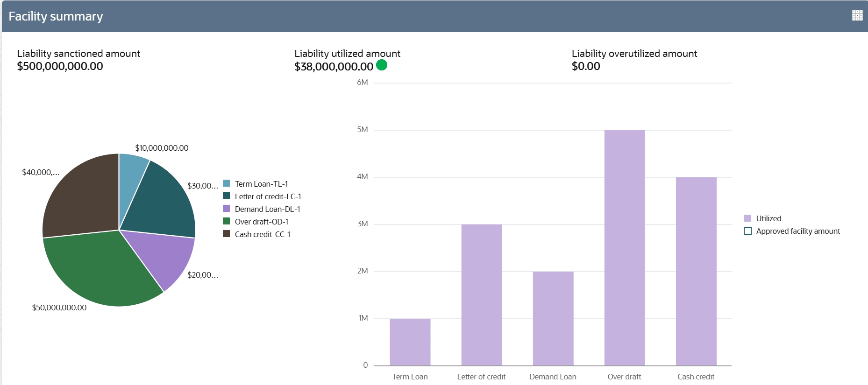Click the Demand Loan-DL-1 legend swatch

coord(227,209)
